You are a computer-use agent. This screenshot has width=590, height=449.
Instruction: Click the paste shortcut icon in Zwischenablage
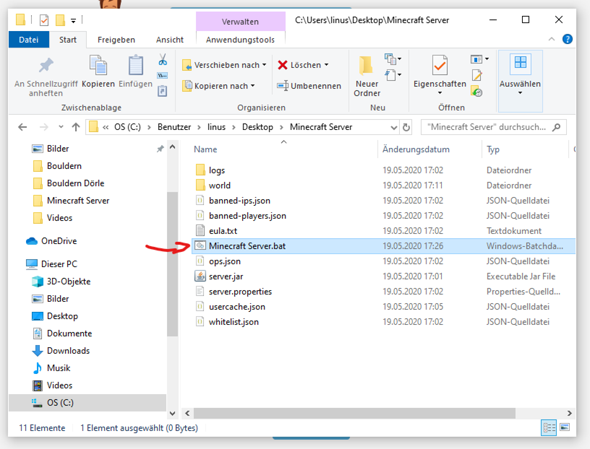click(x=163, y=91)
